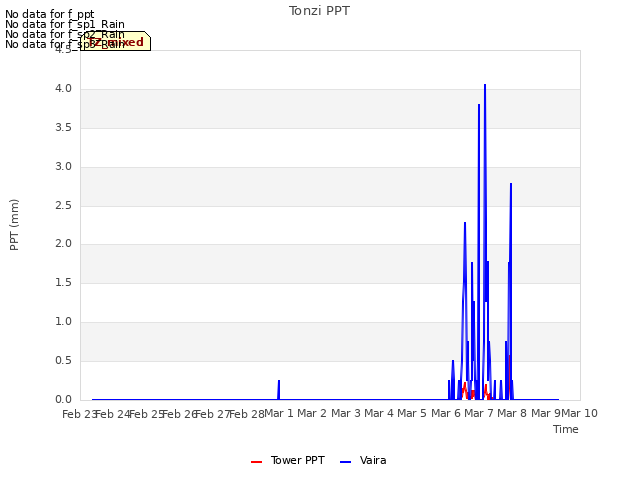The image size is (640, 480).
Task: Click the 2.0 y-axis tick label
Action: (x=64, y=244)
